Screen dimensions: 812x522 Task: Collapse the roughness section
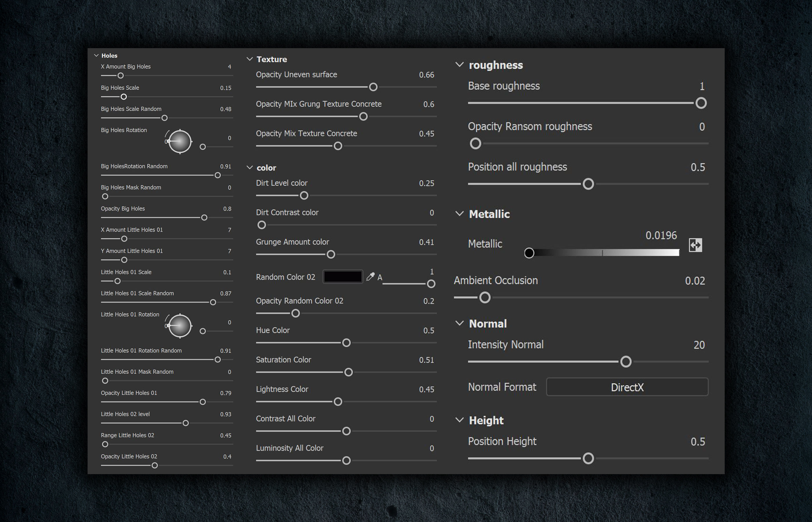pyautogui.click(x=459, y=64)
